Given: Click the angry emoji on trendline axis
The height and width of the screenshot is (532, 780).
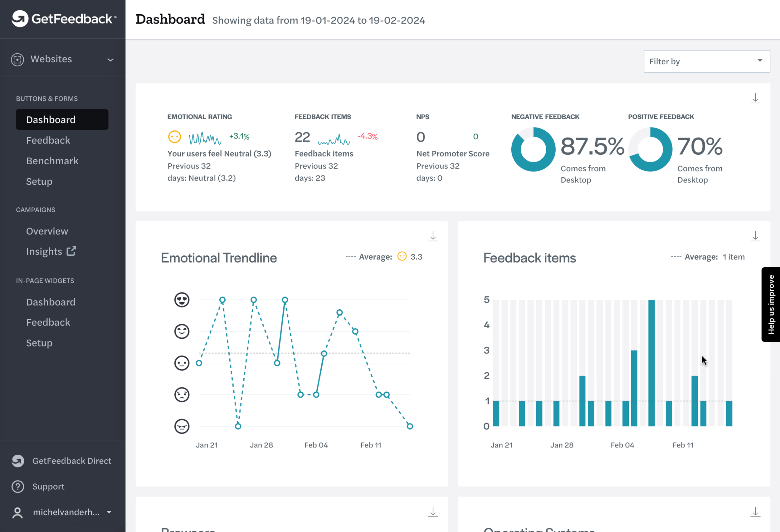Looking at the screenshot, I should [182, 426].
